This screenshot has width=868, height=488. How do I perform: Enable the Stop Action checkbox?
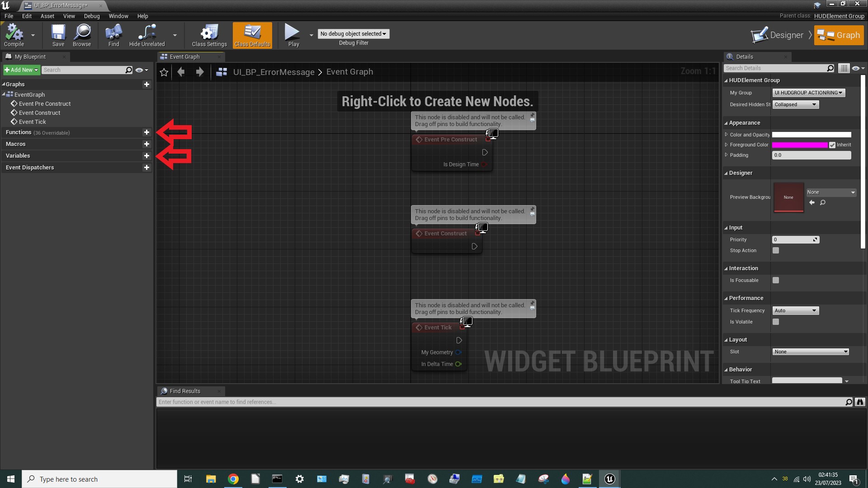(776, 251)
